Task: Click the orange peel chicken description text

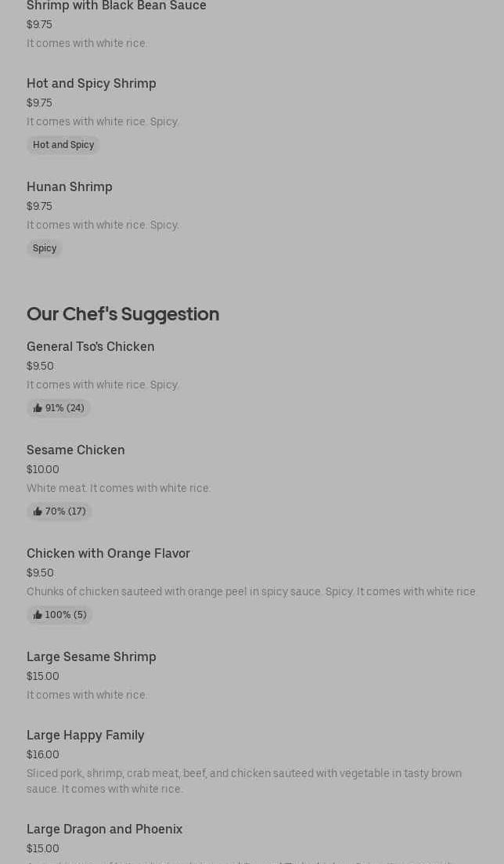Action: pos(252,591)
